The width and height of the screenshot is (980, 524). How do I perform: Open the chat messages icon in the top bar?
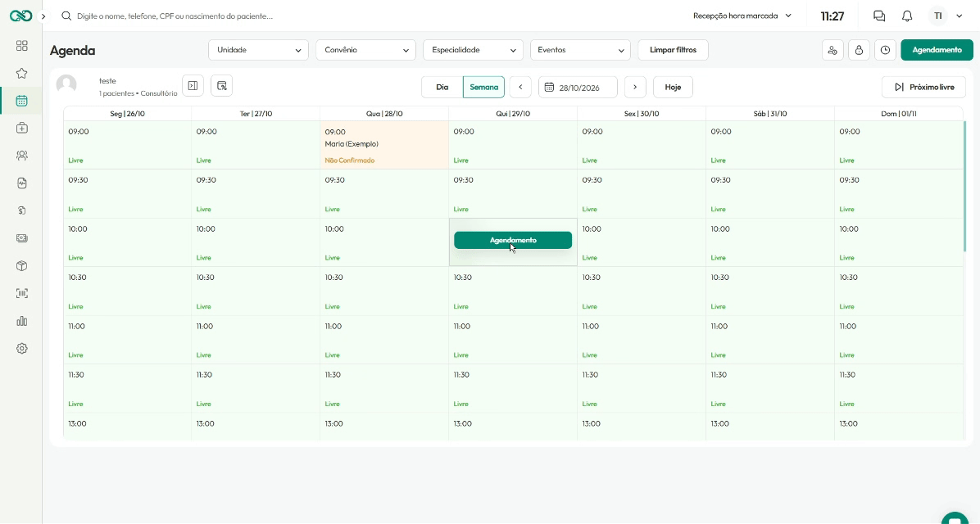pos(879,16)
